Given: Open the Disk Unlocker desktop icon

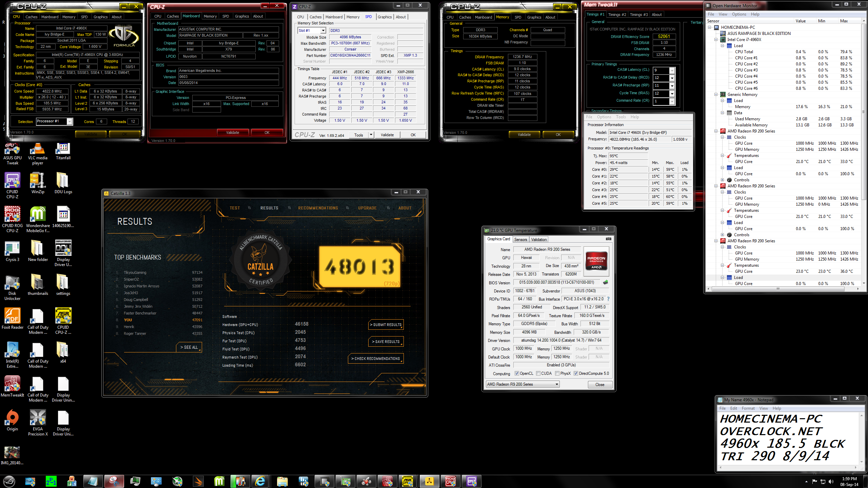Looking at the screenshot, I should tap(12, 287).
